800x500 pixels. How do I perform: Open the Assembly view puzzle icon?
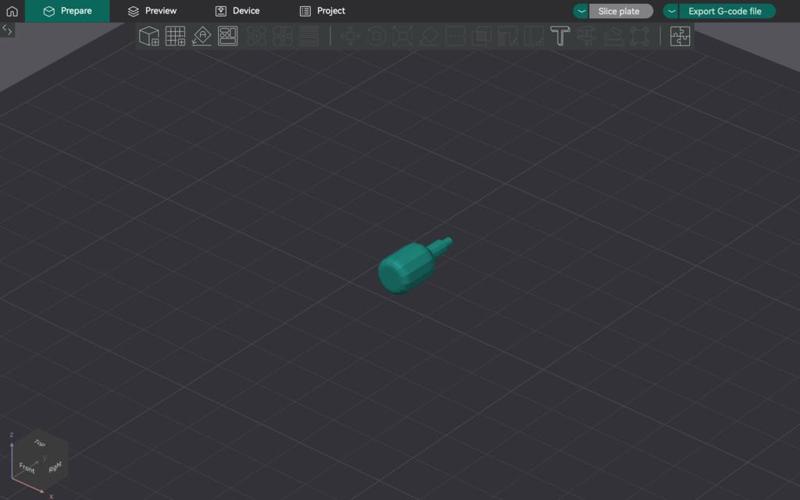point(680,36)
